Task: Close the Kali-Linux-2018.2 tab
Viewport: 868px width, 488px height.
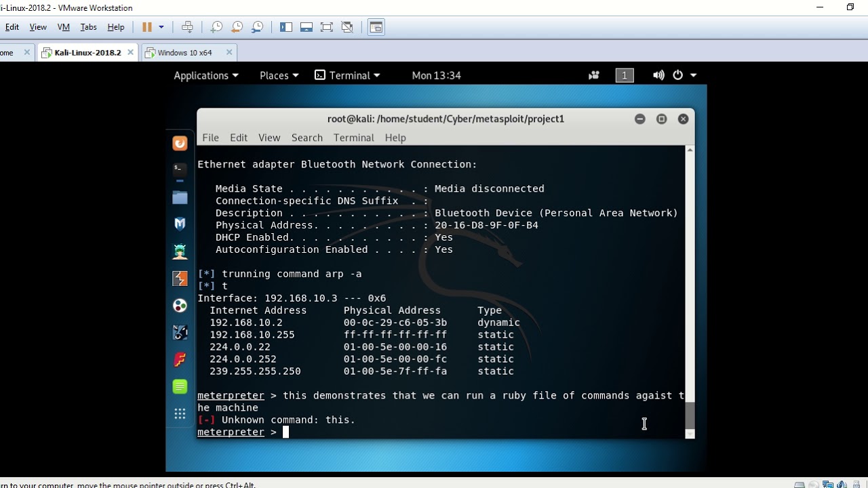Action: (x=130, y=52)
